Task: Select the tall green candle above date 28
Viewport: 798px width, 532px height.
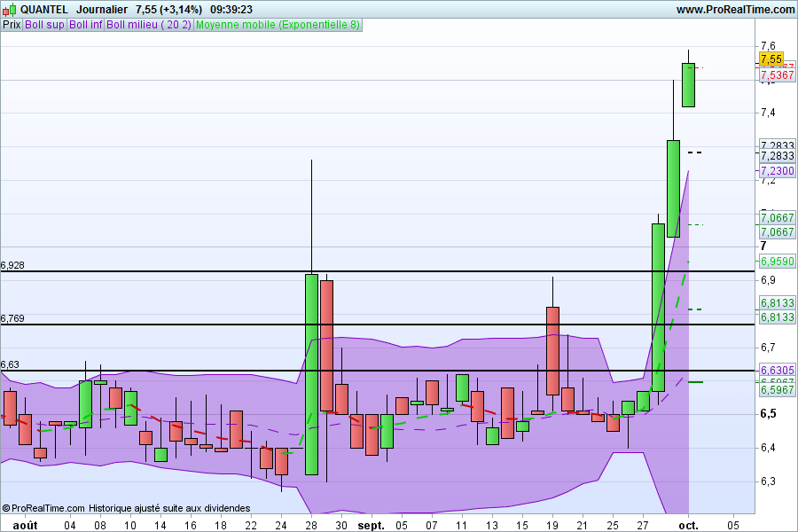Action: coord(311,375)
